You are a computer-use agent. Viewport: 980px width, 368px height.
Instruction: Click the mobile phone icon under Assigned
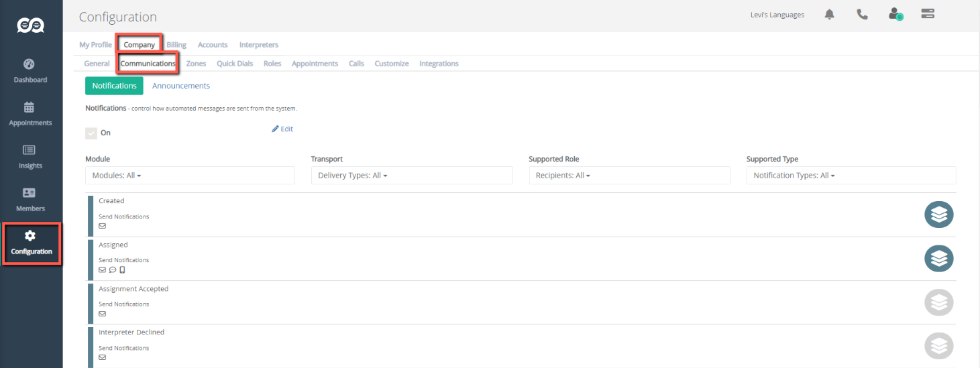click(x=122, y=270)
